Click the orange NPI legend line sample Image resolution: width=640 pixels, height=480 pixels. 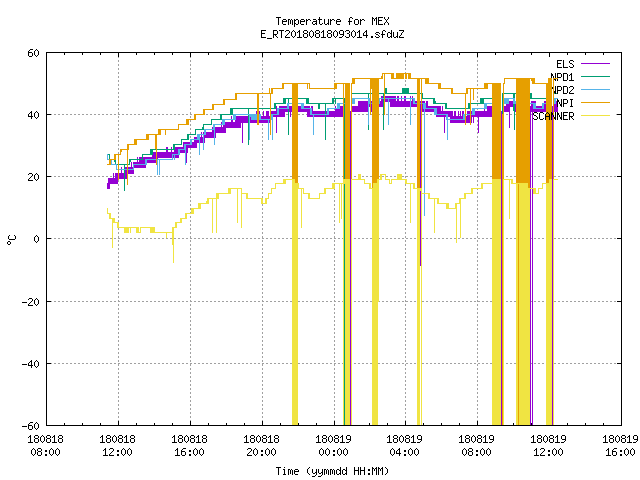click(596, 103)
